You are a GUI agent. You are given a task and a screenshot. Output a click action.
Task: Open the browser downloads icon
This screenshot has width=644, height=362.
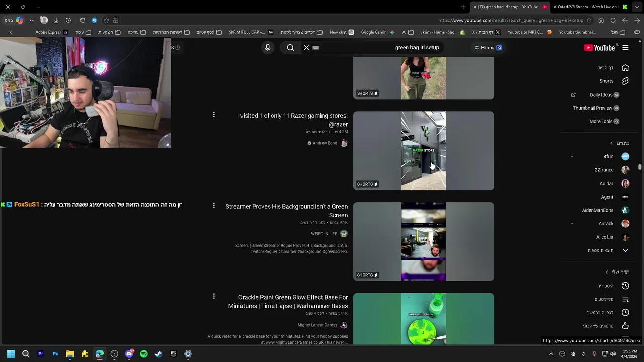coord(56,20)
